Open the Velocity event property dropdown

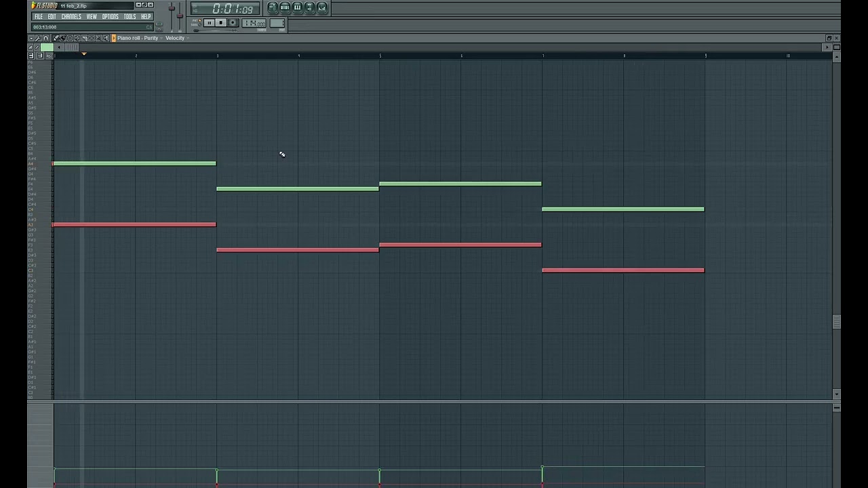click(x=178, y=38)
